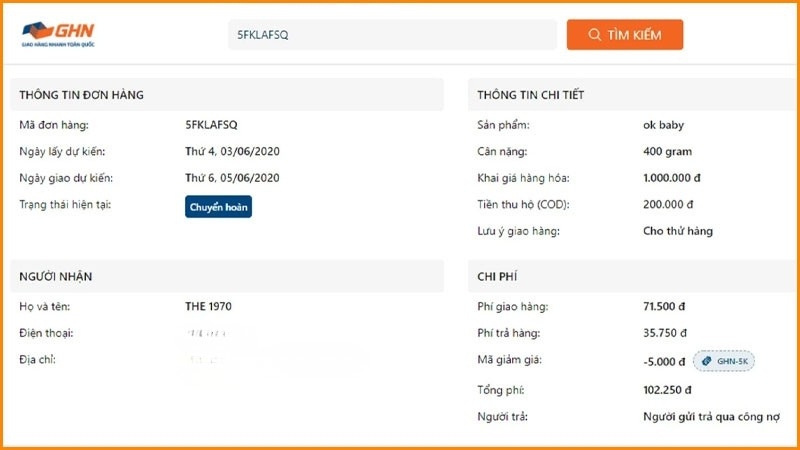Click the product name ok baby

point(664,125)
